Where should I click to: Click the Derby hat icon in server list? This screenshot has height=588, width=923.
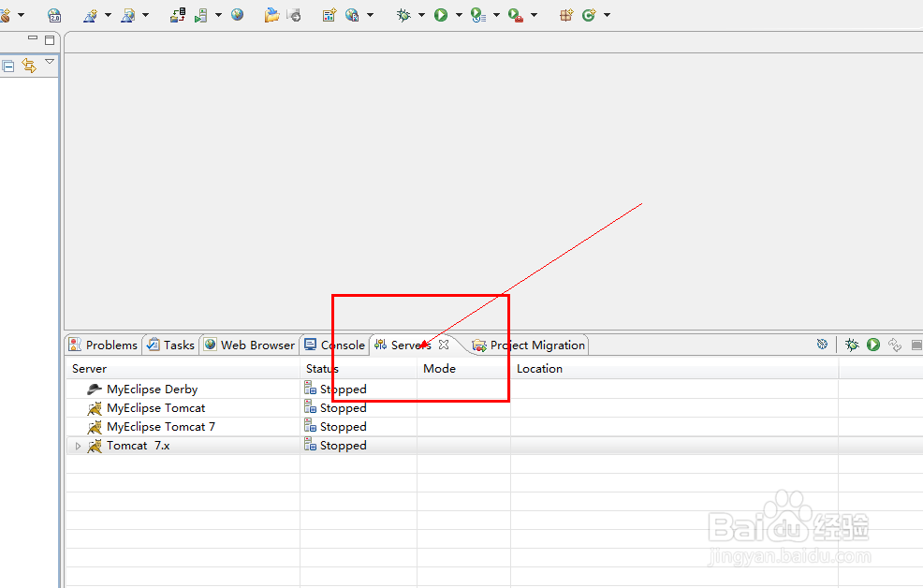click(95, 390)
